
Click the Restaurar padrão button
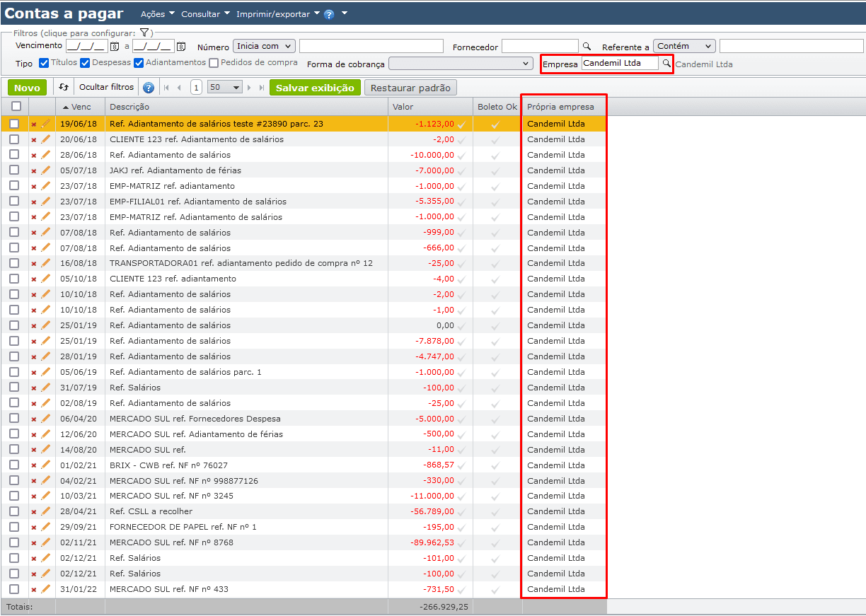(x=410, y=88)
